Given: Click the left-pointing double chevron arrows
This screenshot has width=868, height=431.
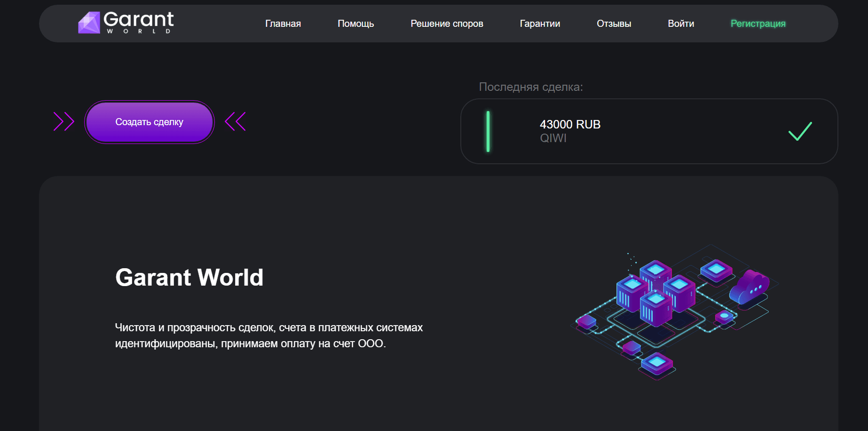Looking at the screenshot, I should point(235,121).
